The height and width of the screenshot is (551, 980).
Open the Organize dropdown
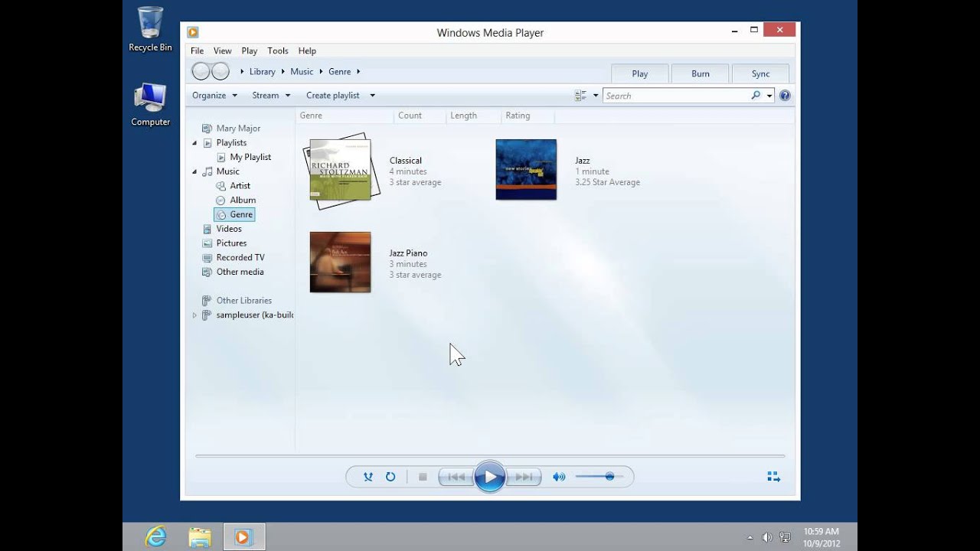click(214, 95)
